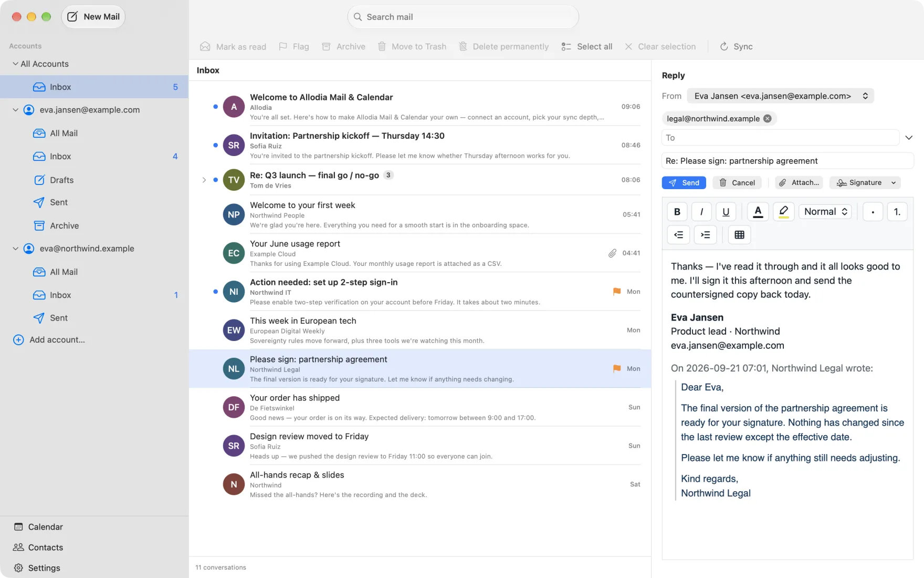Open All Mail under eva@northwind.example

tap(94, 272)
